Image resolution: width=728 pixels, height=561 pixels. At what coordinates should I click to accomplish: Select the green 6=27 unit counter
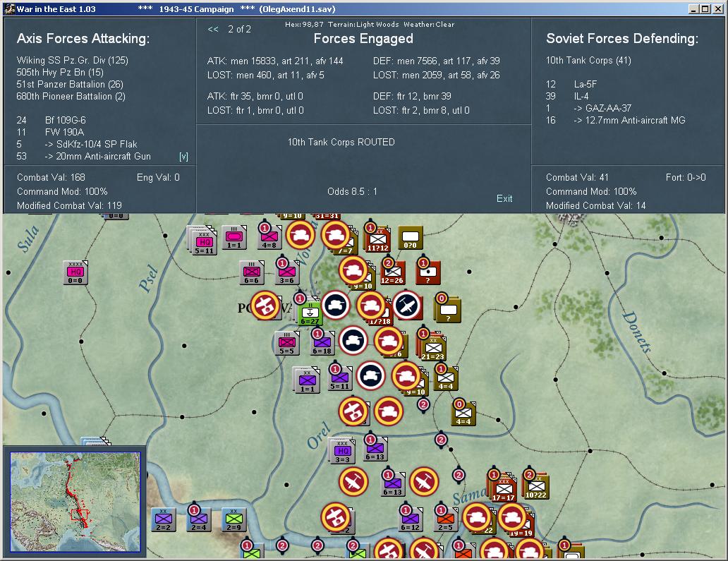(310, 313)
